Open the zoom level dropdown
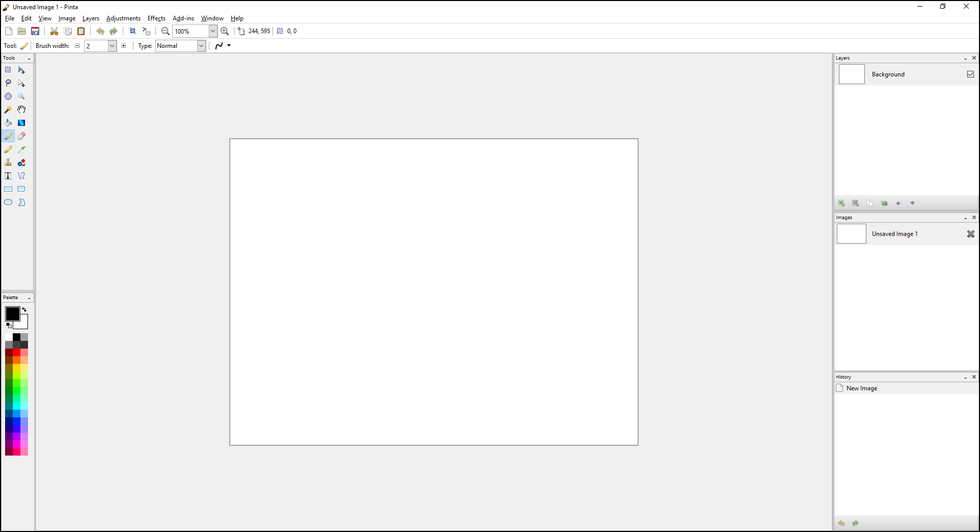980x532 pixels. pos(212,31)
